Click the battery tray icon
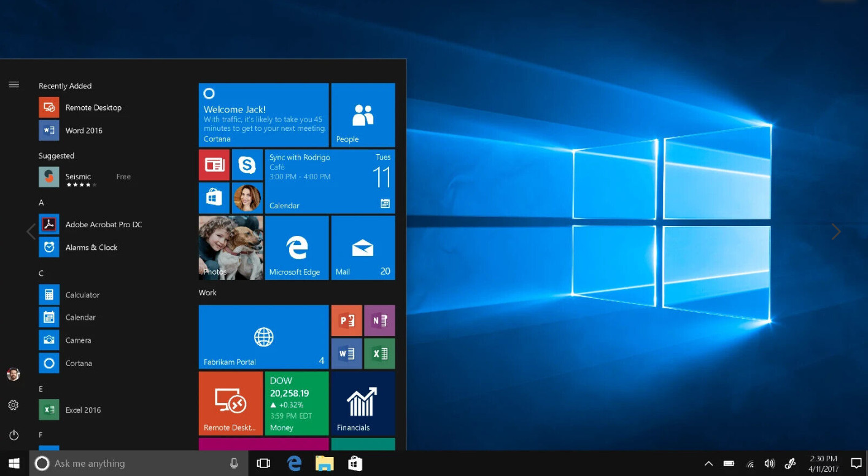868x476 pixels. (x=729, y=464)
